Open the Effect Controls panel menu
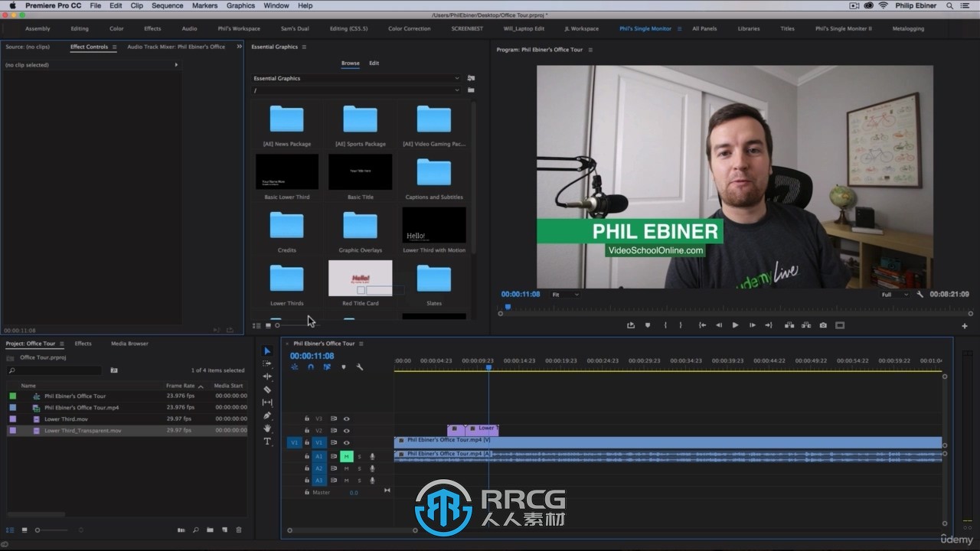This screenshot has width=980, height=551. (x=115, y=47)
